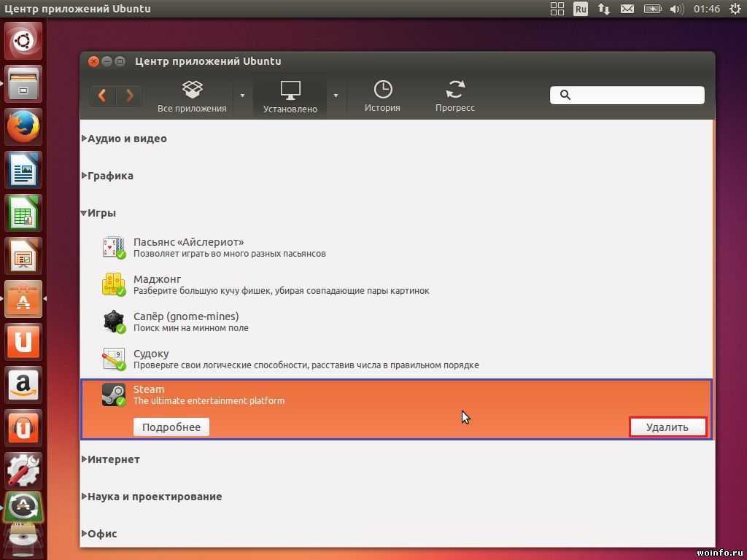
Task: Open System Settings from launcher
Action: coord(23,470)
